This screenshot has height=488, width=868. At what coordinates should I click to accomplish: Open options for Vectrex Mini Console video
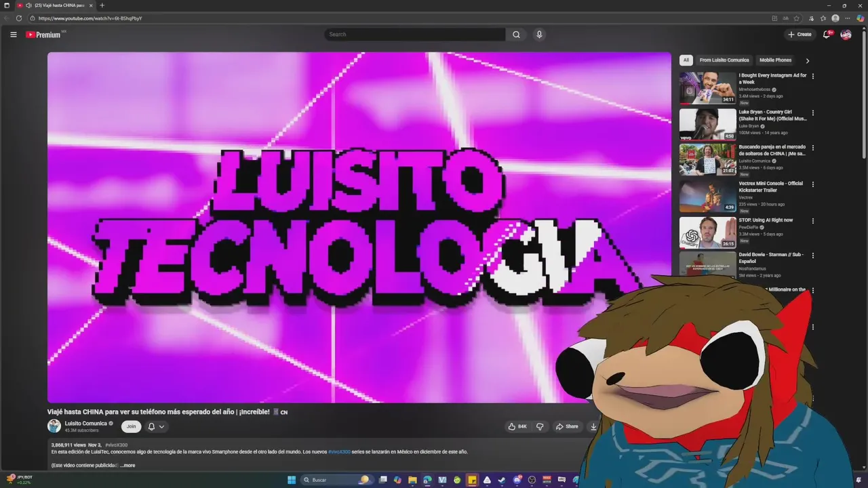pos(813,184)
